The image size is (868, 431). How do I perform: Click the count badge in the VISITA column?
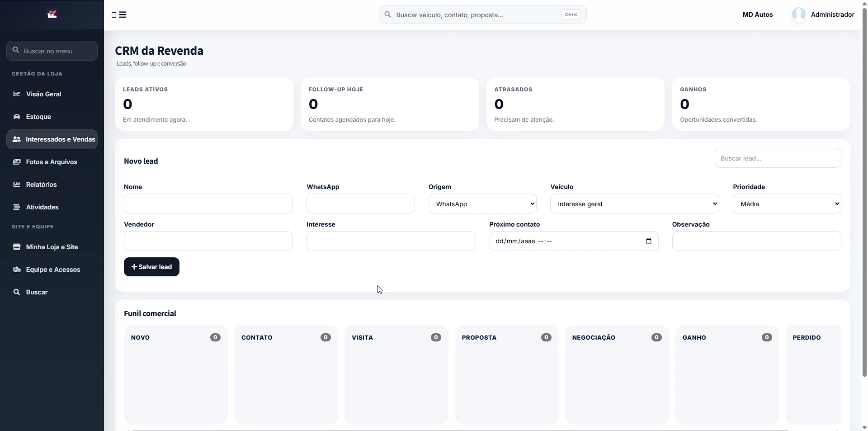point(436,337)
